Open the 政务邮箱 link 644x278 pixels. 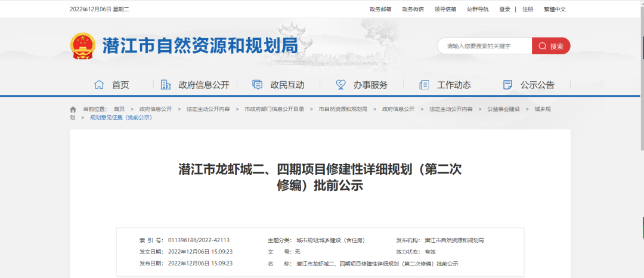(x=380, y=9)
